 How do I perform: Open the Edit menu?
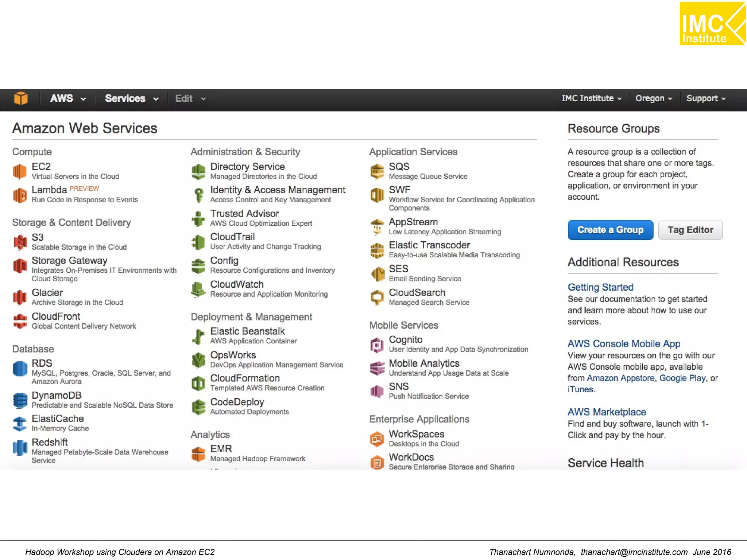(190, 98)
